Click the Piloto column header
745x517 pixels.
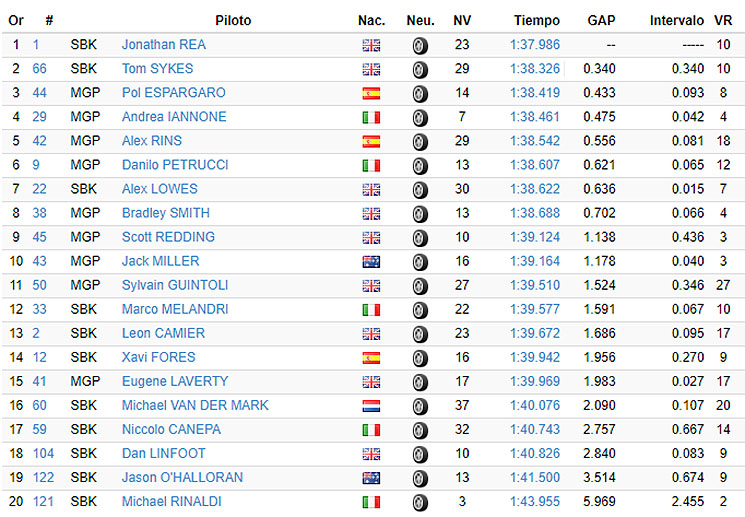tap(233, 20)
